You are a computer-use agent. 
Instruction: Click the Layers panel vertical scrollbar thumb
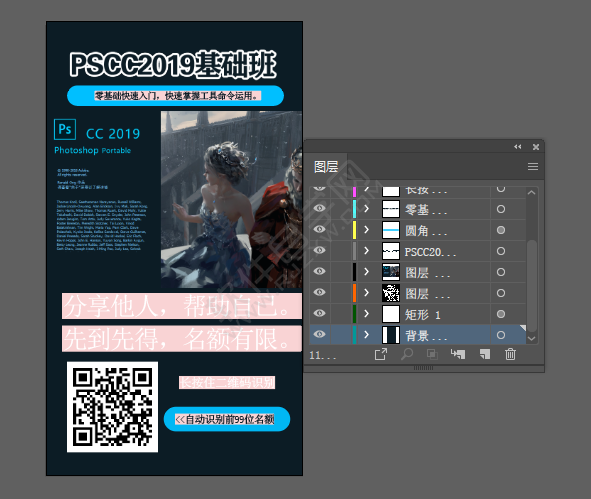[532, 286]
